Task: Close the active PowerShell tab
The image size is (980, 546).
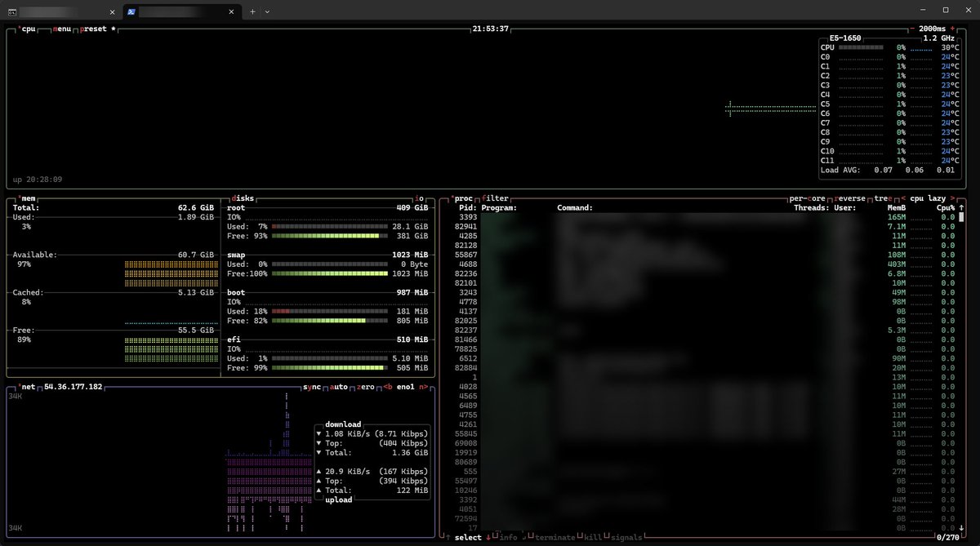Action: pyautogui.click(x=231, y=11)
